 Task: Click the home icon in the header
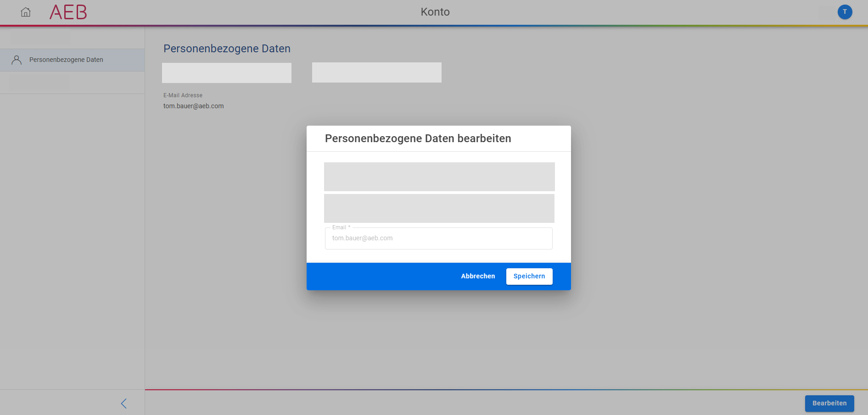tap(26, 12)
